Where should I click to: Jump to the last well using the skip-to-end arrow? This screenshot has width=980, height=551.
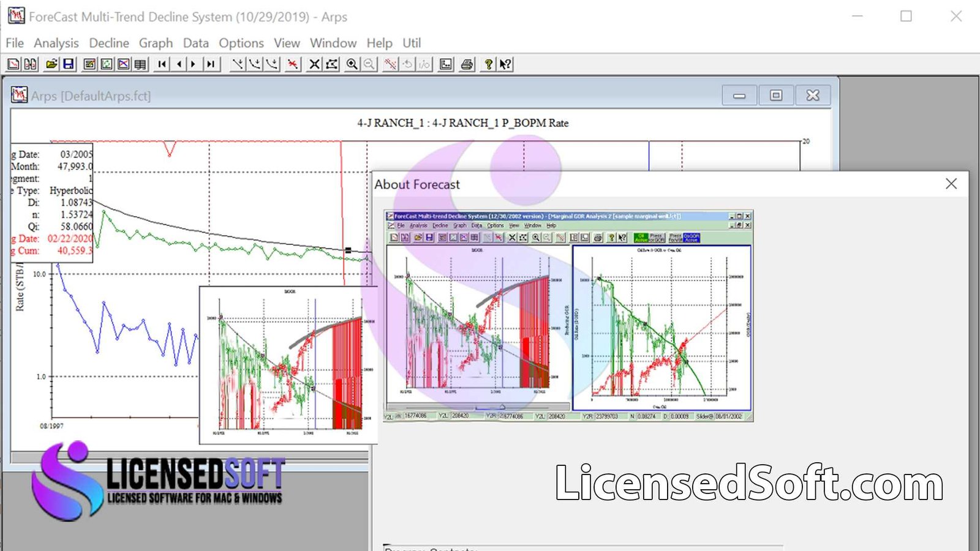coord(210,64)
